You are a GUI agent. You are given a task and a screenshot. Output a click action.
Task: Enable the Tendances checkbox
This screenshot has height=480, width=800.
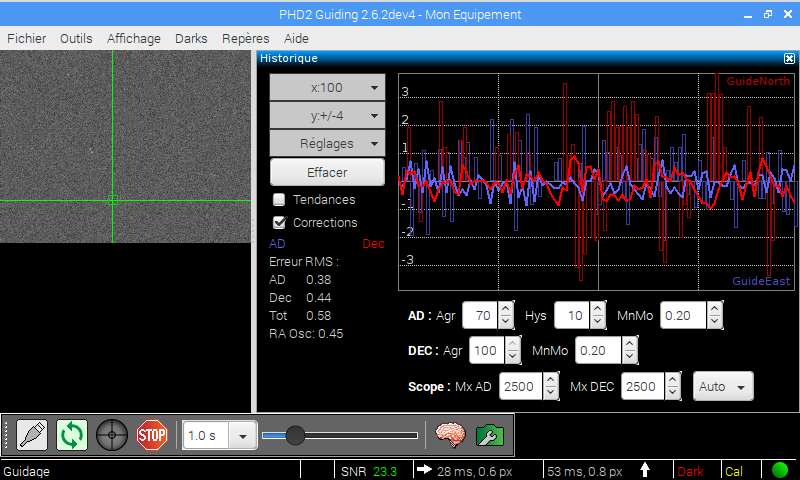tap(280, 200)
